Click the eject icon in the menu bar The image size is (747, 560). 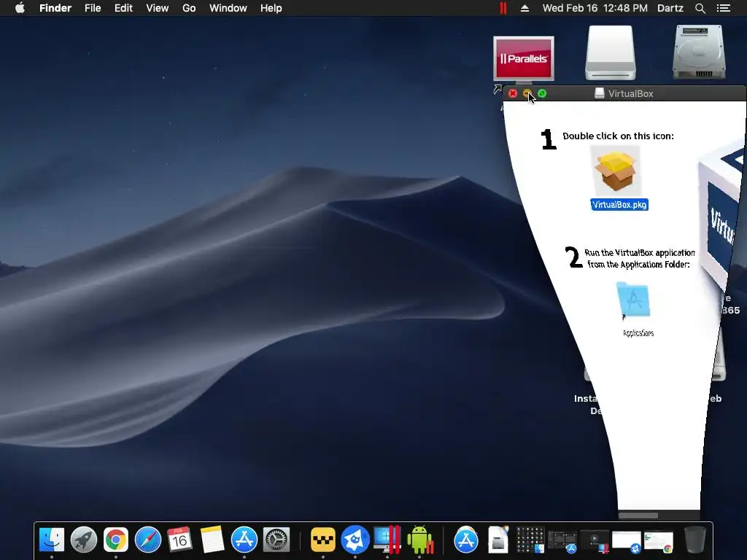[525, 8]
